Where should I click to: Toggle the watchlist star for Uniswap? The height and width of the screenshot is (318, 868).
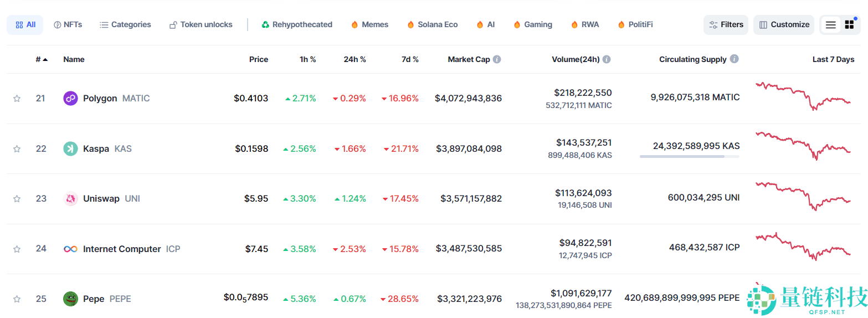17,199
